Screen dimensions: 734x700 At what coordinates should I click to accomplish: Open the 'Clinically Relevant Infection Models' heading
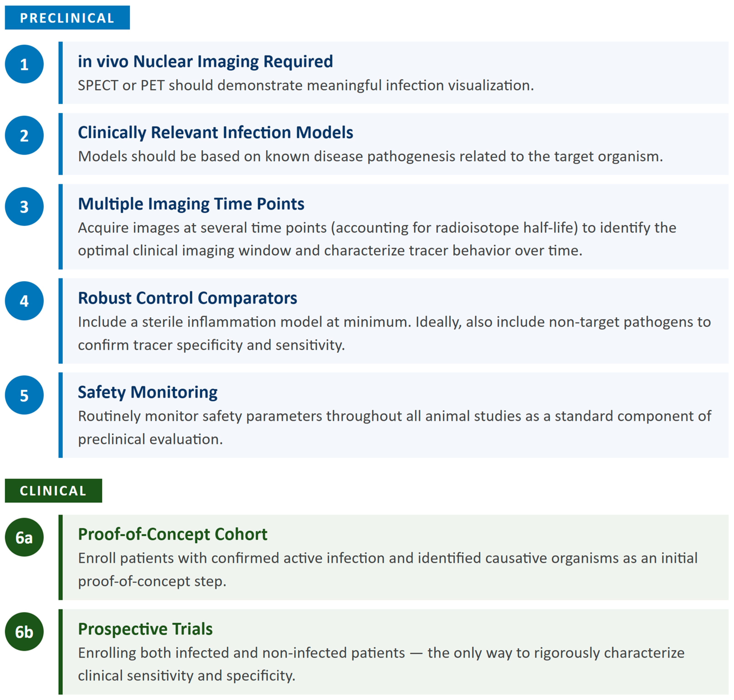(x=216, y=133)
